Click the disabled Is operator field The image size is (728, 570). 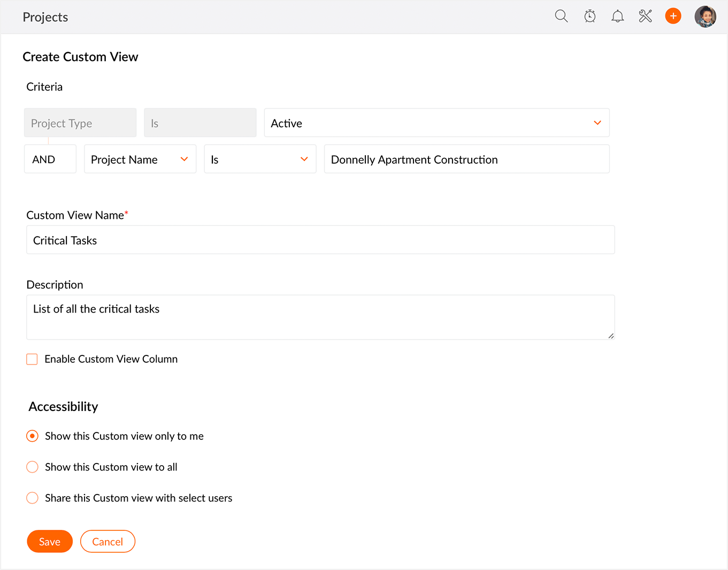coord(200,123)
